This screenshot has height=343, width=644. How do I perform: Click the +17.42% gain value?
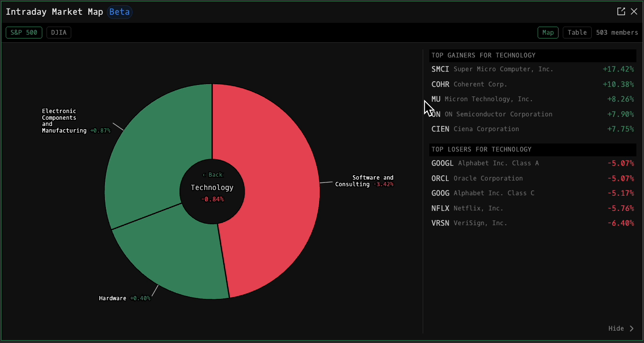pyautogui.click(x=618, y=69)
